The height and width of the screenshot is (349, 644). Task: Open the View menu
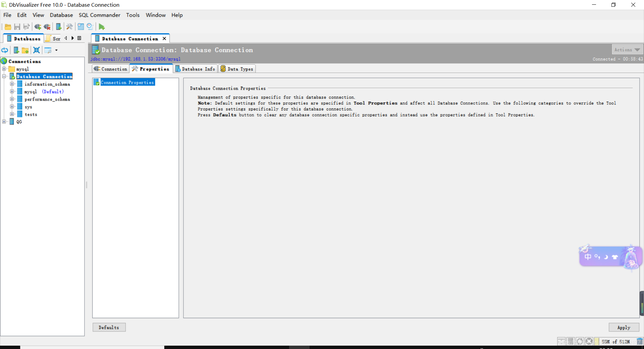pos(38,15)
